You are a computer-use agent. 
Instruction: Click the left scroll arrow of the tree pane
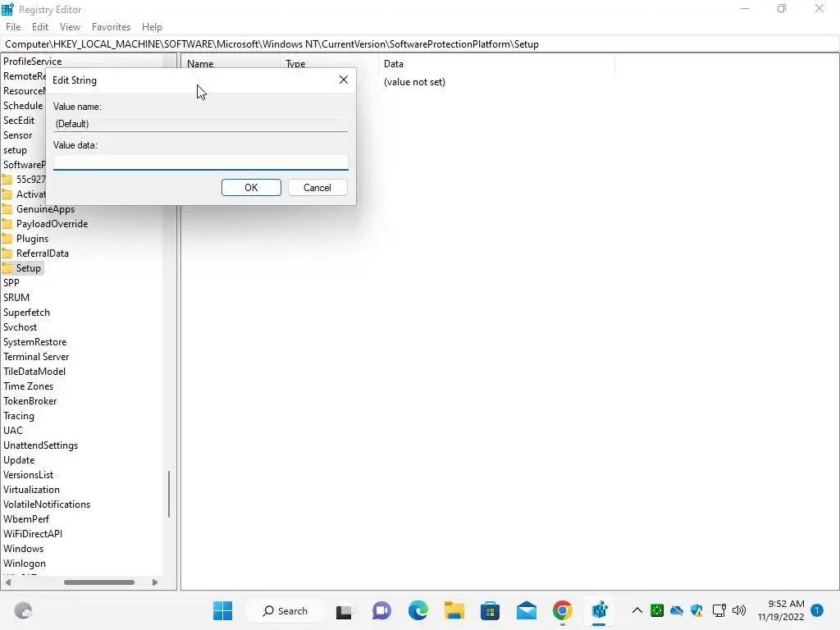click(7, 582)
